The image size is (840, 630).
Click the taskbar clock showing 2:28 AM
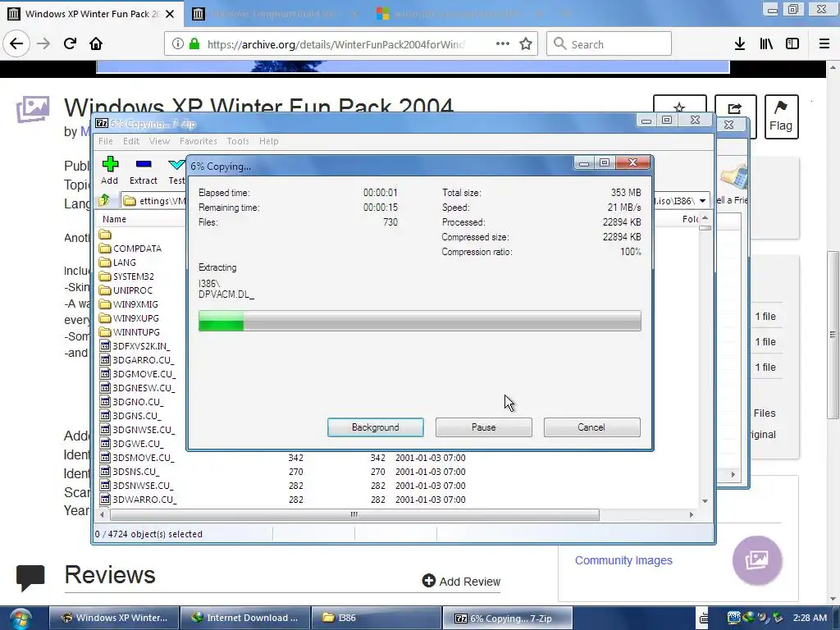coord(810,619)
